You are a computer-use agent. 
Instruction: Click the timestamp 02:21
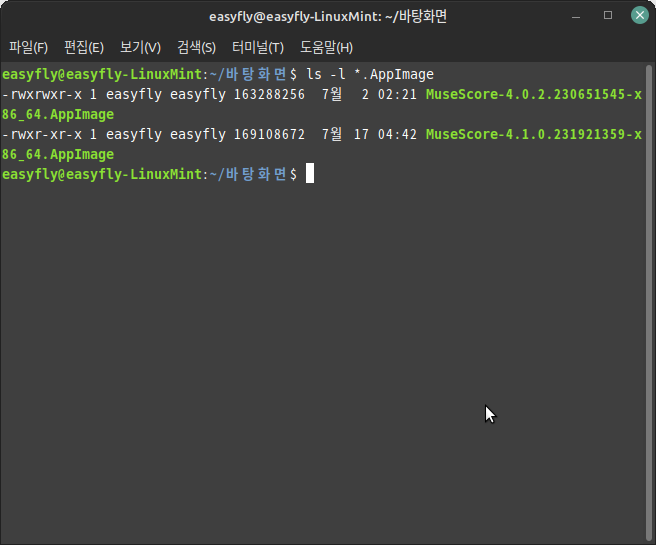(397, 95)
